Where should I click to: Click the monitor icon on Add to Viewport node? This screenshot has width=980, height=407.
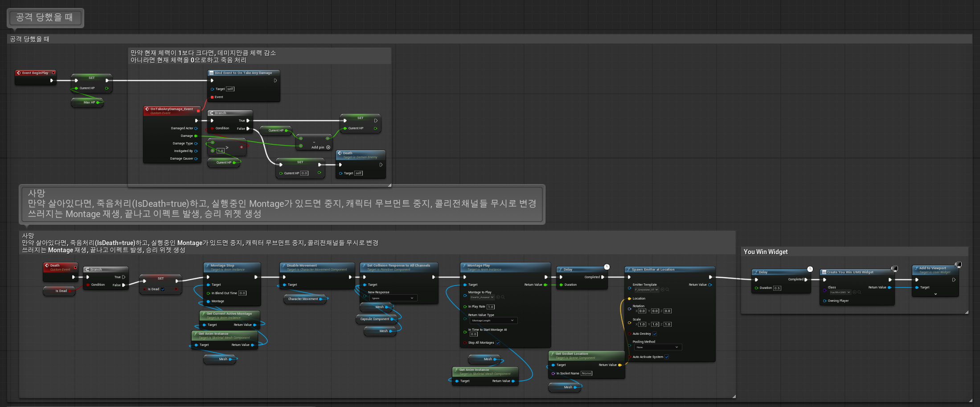pos(958,265)
